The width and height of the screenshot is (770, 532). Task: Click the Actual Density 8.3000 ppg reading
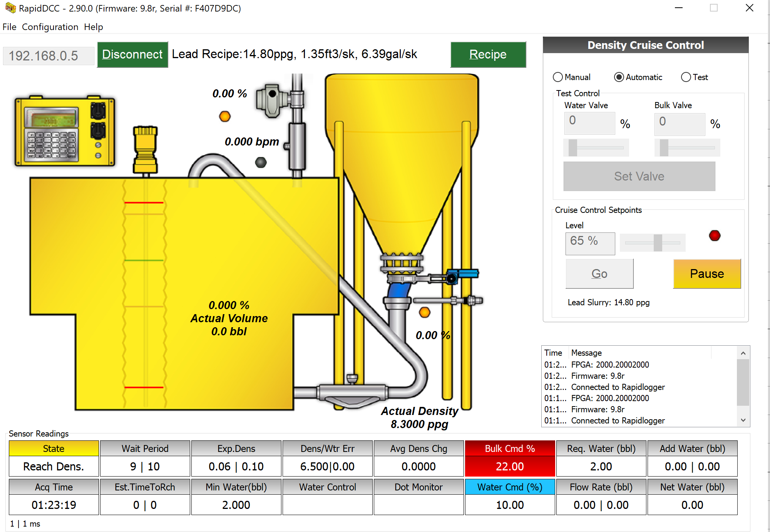419,418
